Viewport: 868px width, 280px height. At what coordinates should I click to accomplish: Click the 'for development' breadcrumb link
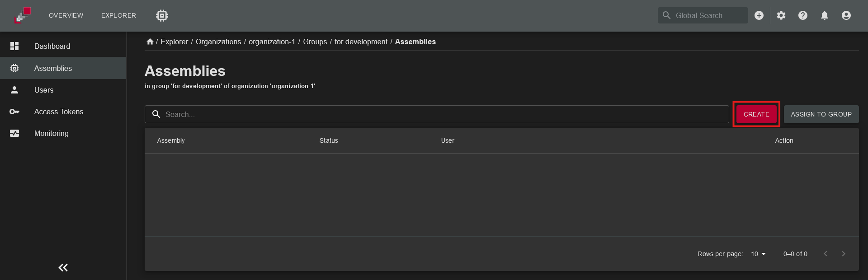361,42
